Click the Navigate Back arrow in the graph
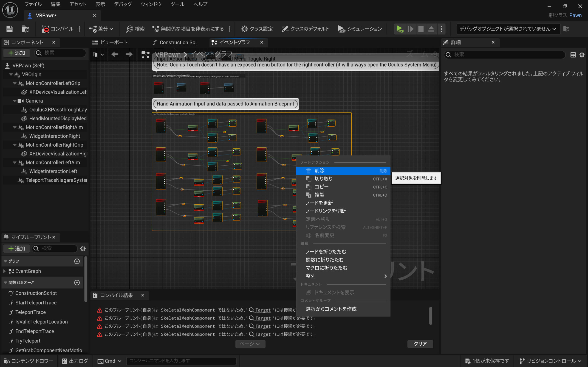Viewport: 588px width, 367px height. pyautogui.click(x=115, y=54)
